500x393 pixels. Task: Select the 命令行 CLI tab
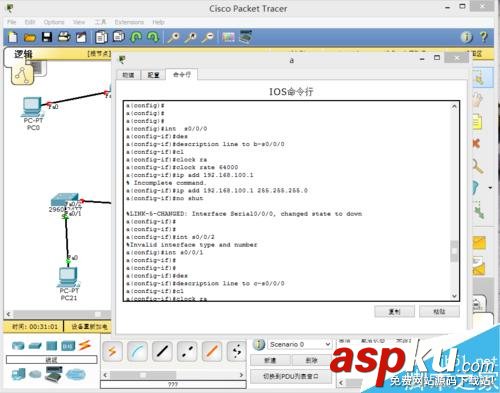click(x=182, y=74)
